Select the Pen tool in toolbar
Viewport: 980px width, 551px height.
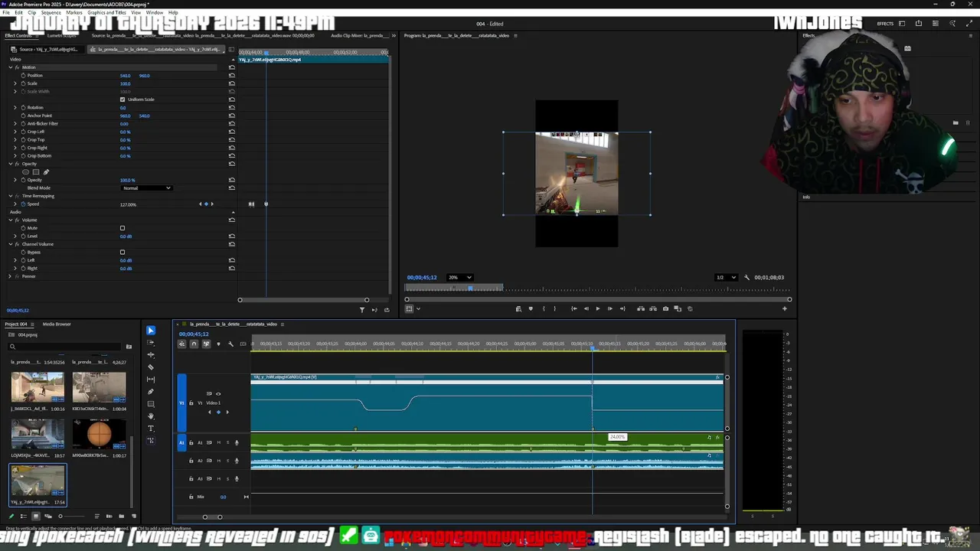tap(150, 392)
